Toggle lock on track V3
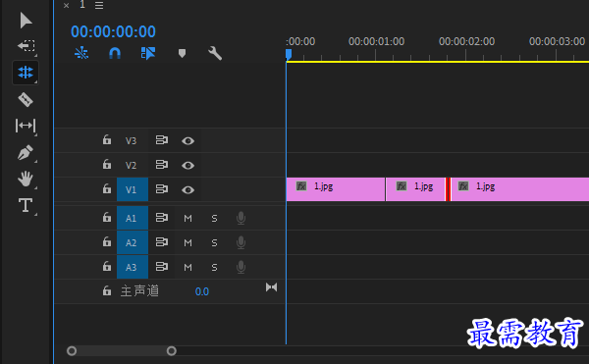The width and height of the screenshot is (589, 364). (107, 140)
